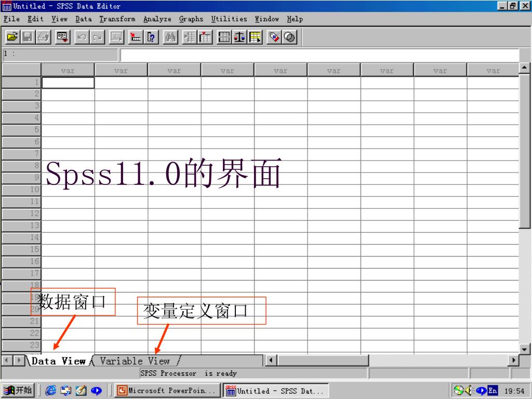
Task: Click the Undo arrow icon
Action: tap(82, 37)
